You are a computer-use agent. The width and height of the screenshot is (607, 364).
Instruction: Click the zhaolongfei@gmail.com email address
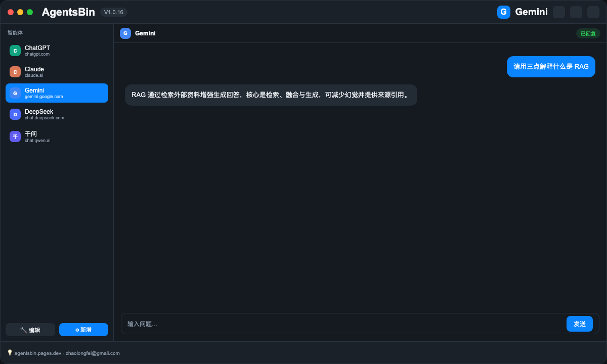[x=93, y=353]
